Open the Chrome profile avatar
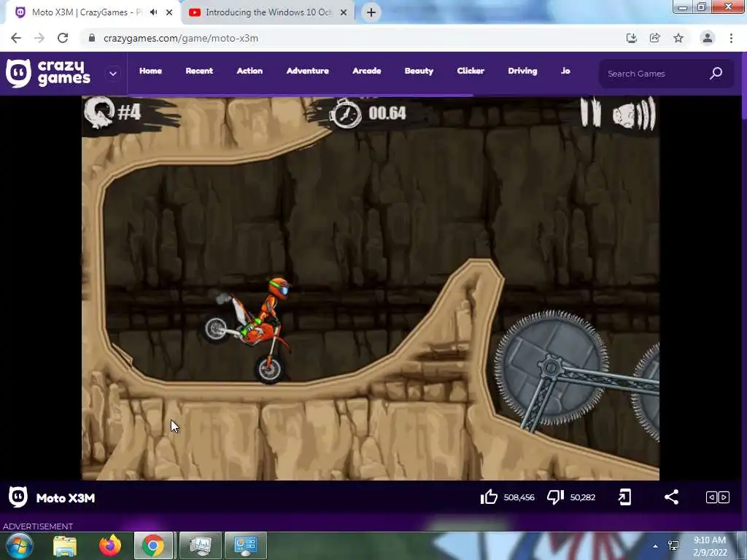 pos(708,38)
